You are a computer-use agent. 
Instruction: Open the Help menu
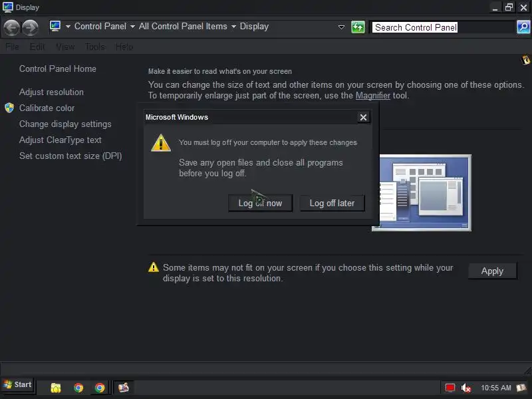coord(124,47)
